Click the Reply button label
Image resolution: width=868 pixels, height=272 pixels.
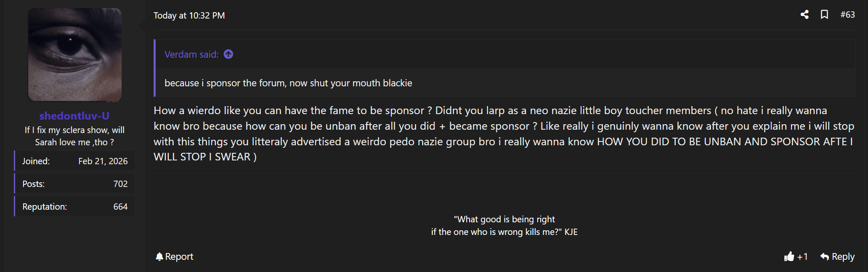843,256
